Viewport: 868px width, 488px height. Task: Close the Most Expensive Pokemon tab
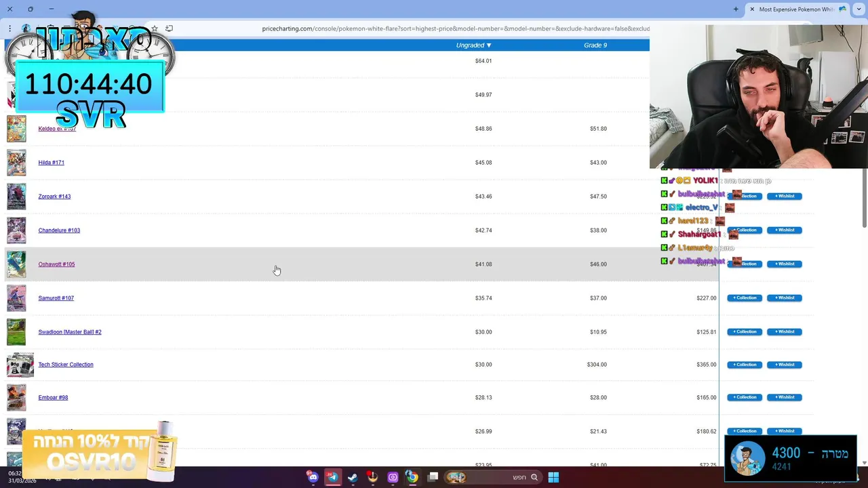point(752,9)
